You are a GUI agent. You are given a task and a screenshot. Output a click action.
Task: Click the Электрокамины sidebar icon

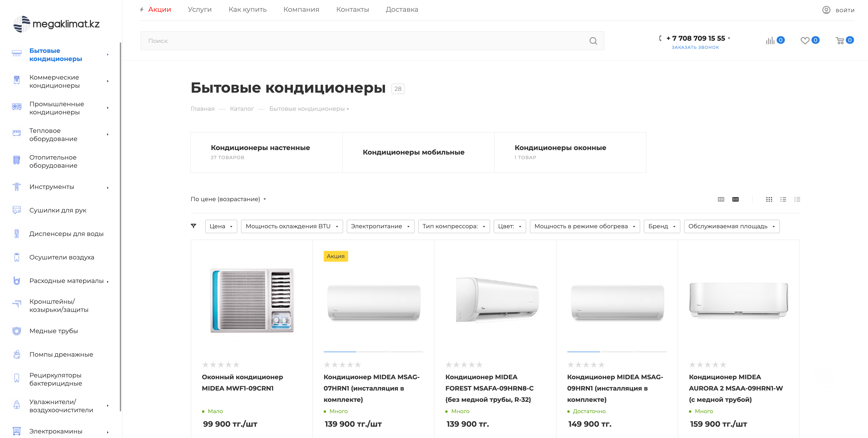click(17, 431)
